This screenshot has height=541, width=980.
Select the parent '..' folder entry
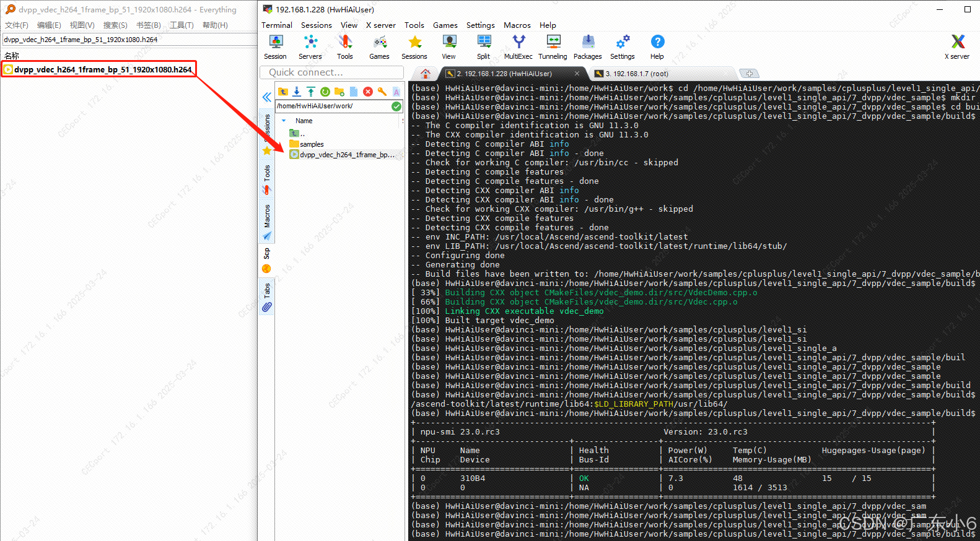[297, 134]
